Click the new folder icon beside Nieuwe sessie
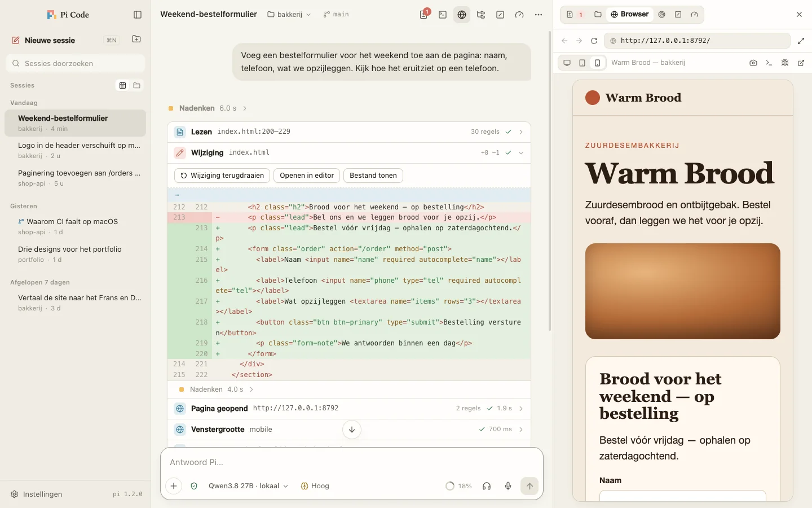Screen dimensions: 812x508 (x=136, y=39)
